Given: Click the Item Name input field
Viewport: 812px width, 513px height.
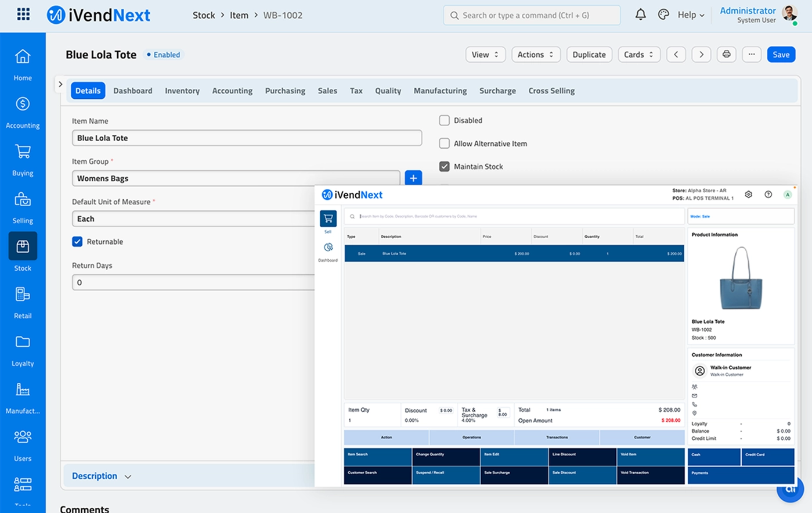Looking at the screenshot, I should click(x=247, y=138).
